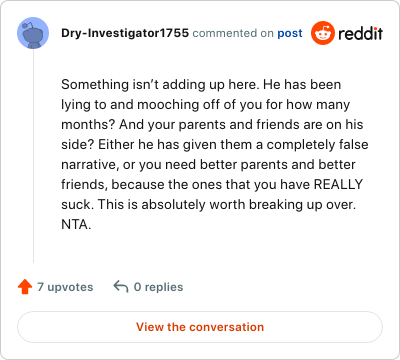Click the 'reddit' wordmark text
The width and height of the screenshot is (400, 360).
point(360,33)
